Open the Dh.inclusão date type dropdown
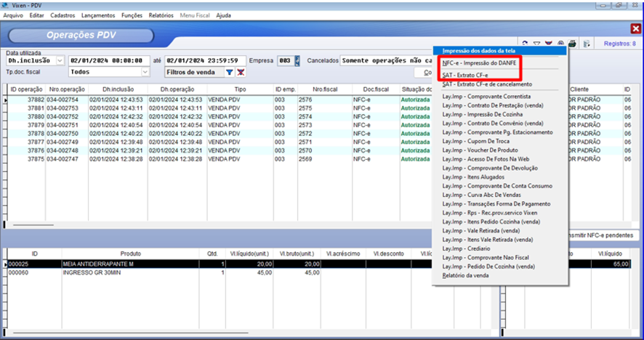This screenshot has width=644, height=340. 60,60
